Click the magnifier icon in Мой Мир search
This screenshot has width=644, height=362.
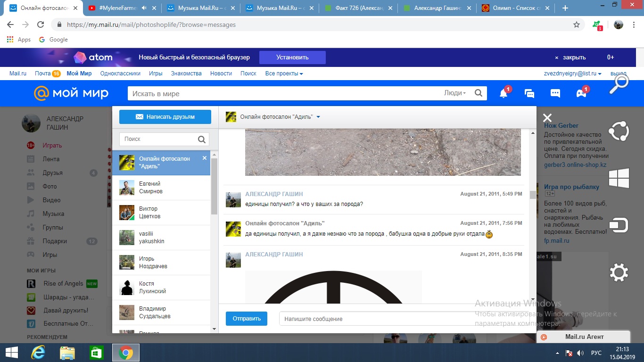(x=479, y=93)
